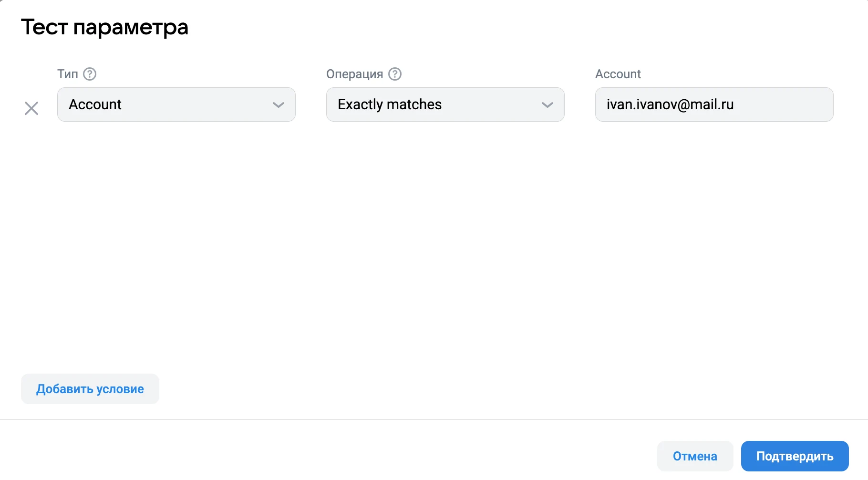Click the Тест параметра dialog title

coord(104,27)
